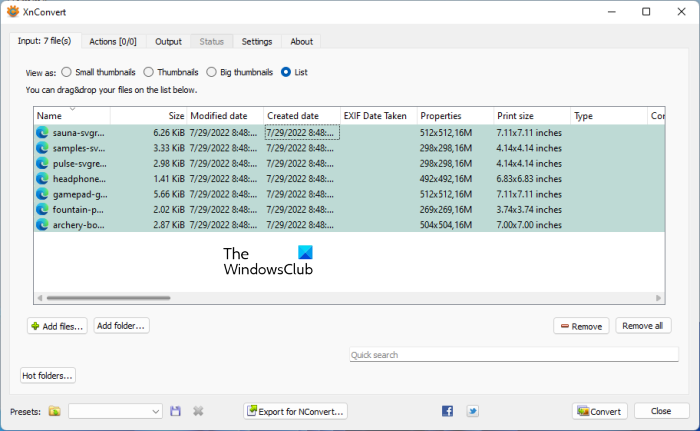700x431 pixels.
Task: Sort by Created date column header
Action: click(302, 116)
